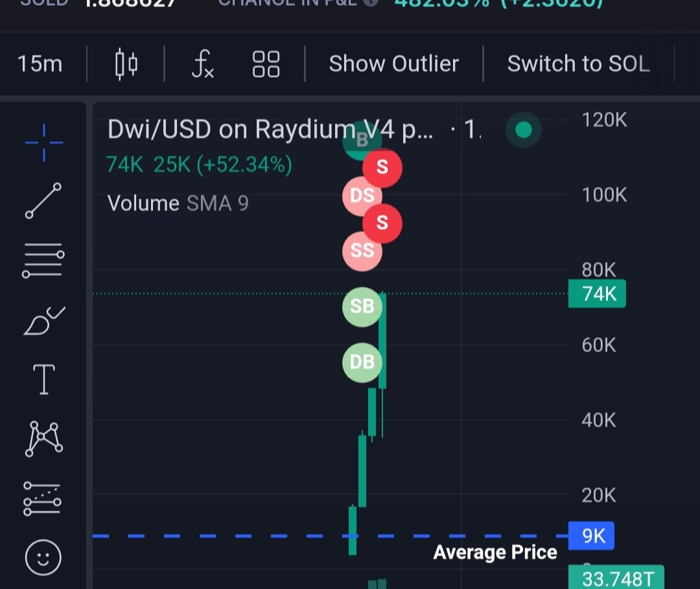Click the SB buy marker

coord(362,307)
